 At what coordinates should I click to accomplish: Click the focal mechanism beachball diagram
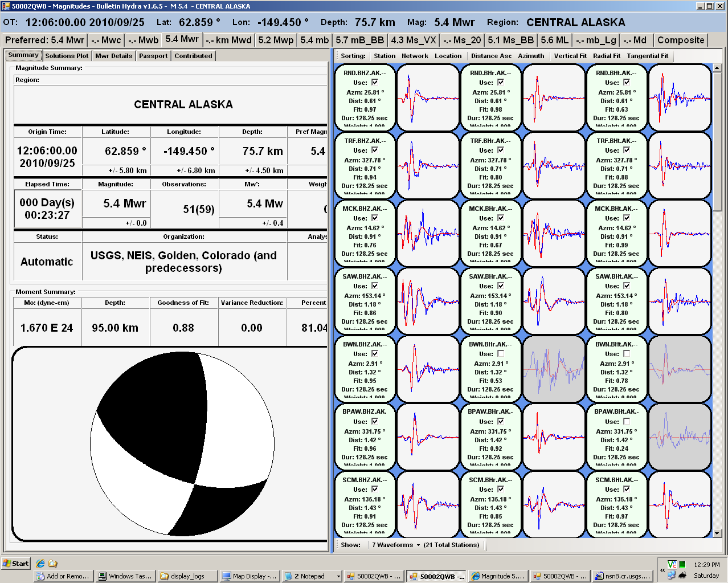tap(182, 444)
